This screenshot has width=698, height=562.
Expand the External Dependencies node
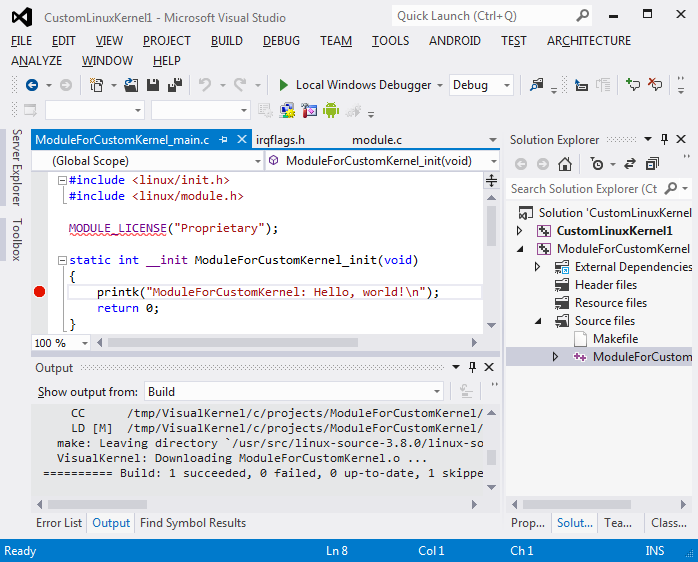coord(537,267)
